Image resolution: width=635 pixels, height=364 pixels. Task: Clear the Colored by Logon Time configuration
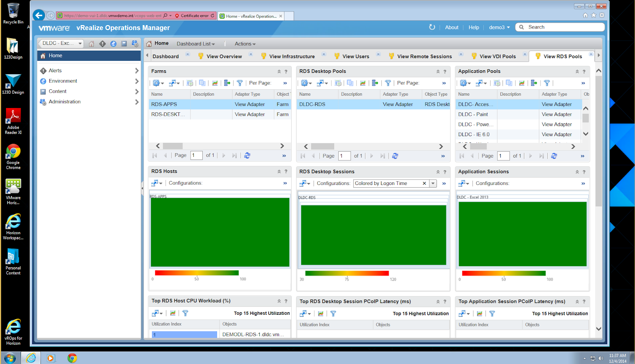point(424,183)
